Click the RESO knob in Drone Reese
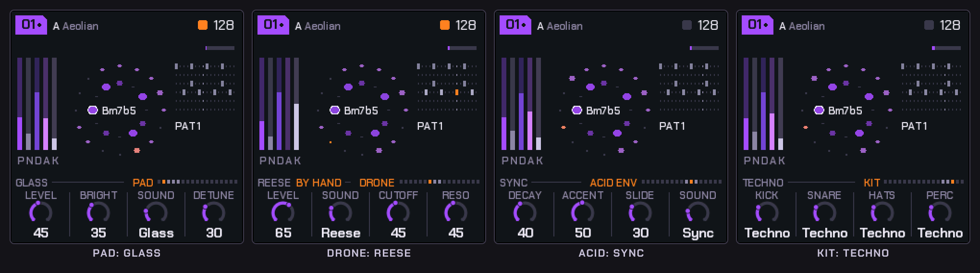 point(456,212)
